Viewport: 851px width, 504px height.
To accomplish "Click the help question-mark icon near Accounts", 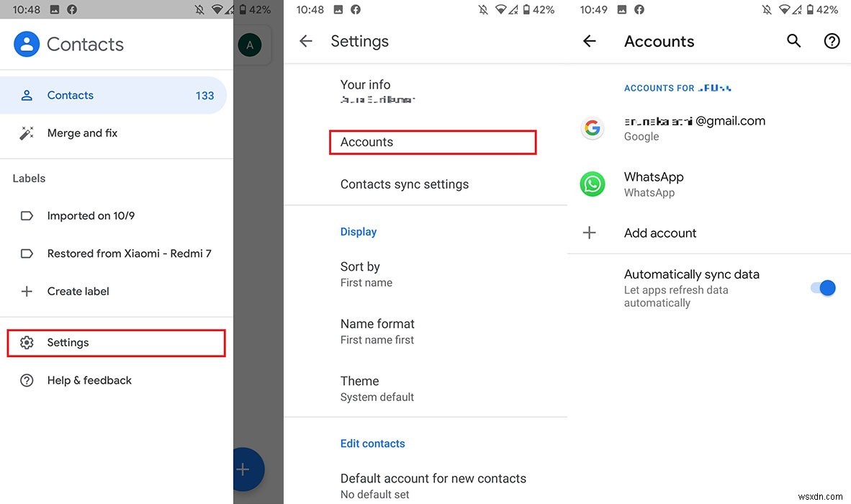I will [x=832, y=41].
